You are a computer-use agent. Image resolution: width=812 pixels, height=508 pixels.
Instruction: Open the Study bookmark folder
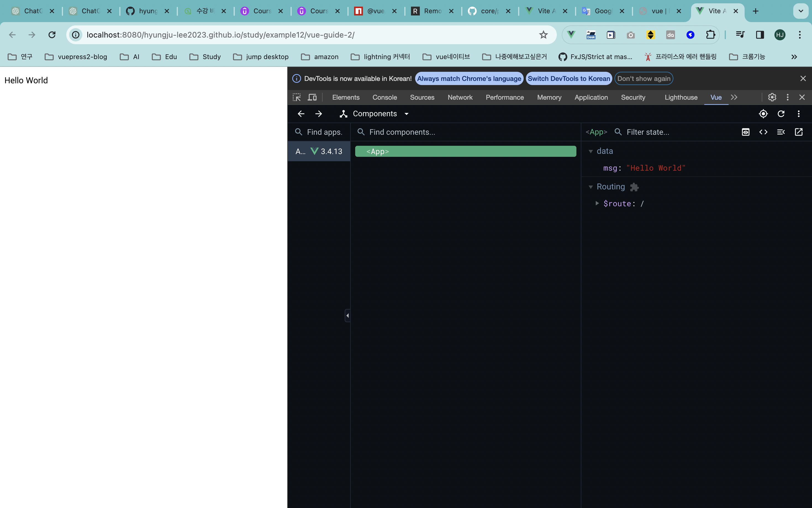(x=205, y=57)
